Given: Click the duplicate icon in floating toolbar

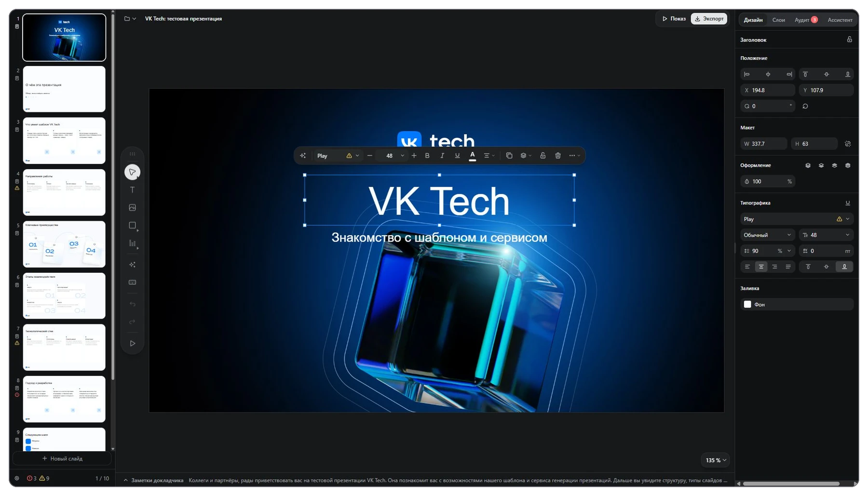Looking at the screenshot, I should tap(509, 156).
